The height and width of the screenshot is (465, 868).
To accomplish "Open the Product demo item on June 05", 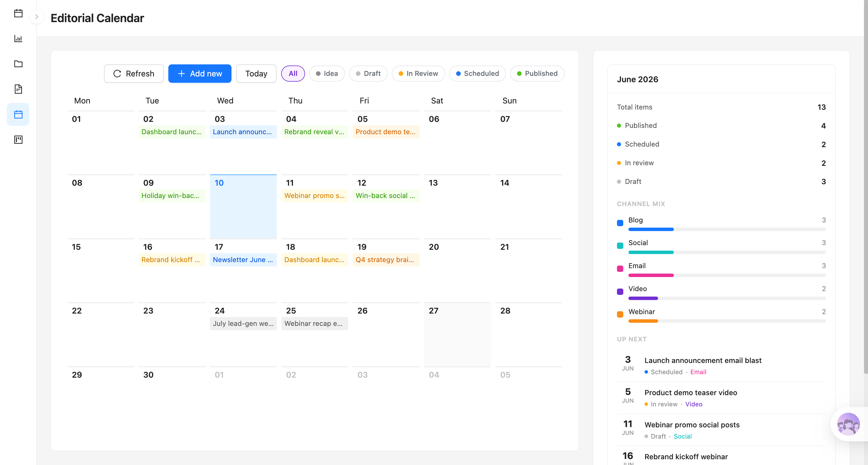I will (x=386, y=132).
